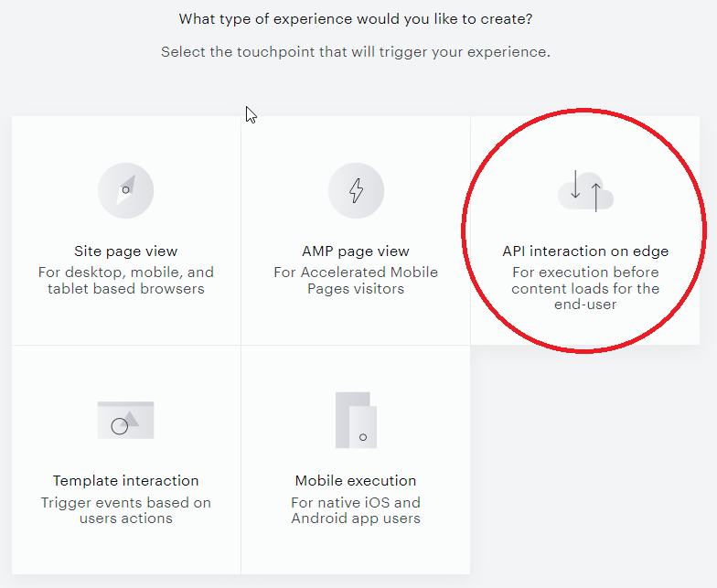Select the Site page view title

click(126, 251)
